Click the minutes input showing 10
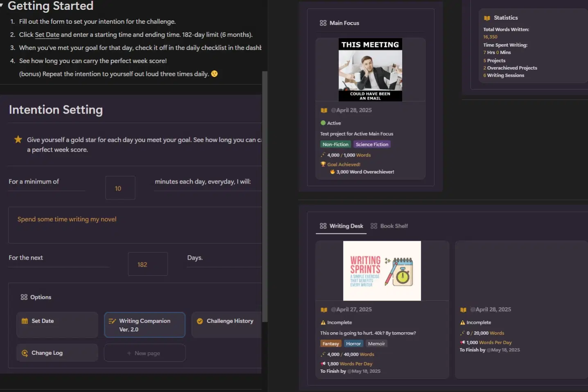Image resolution: width=588 pixels, height=392 pixels. point(120,188)
